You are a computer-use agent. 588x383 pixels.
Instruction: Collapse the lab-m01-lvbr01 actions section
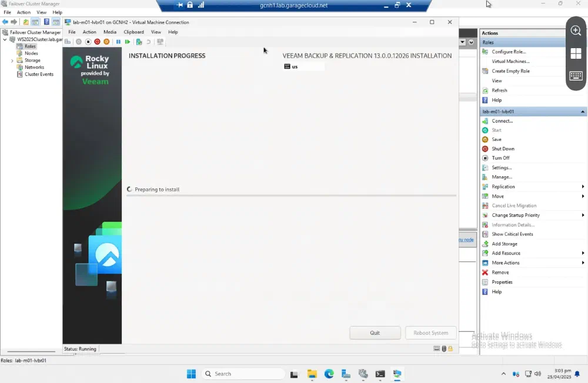[582, 112]
